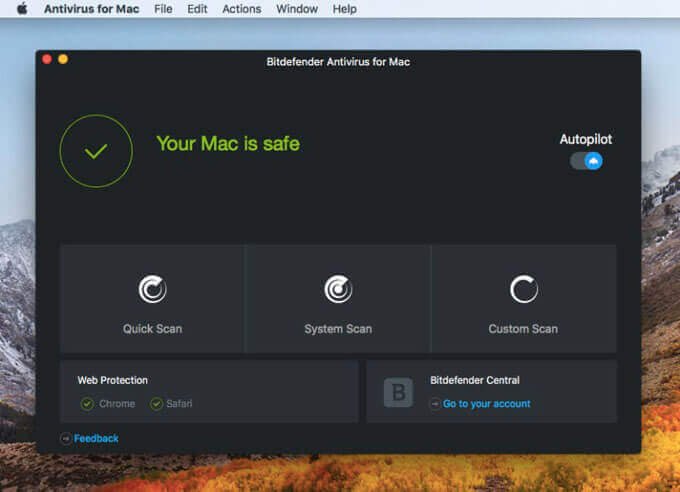Viewport: 680px width, 492px height.
Task: Open the Apple menu
Action: (x=22, y=9)
